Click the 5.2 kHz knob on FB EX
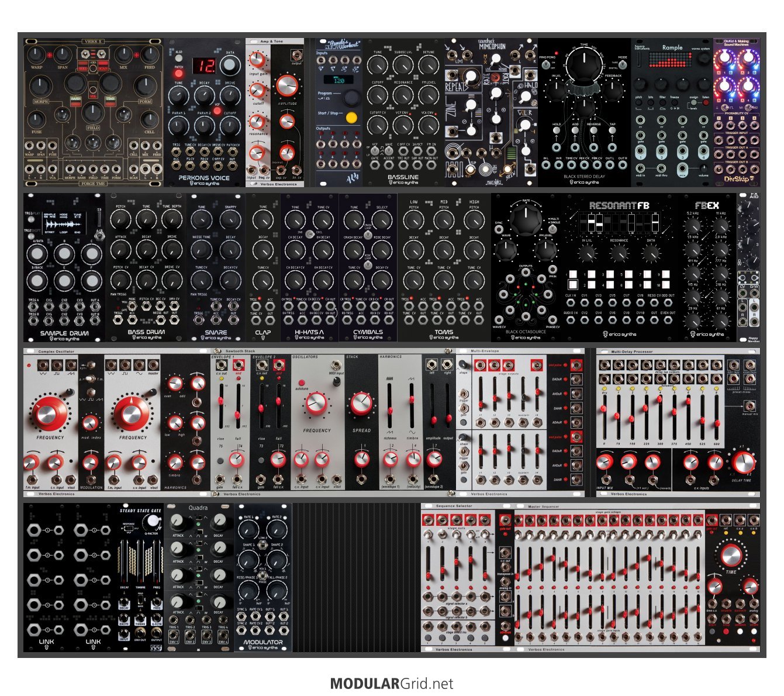784x696 pixels. [693, 225]
